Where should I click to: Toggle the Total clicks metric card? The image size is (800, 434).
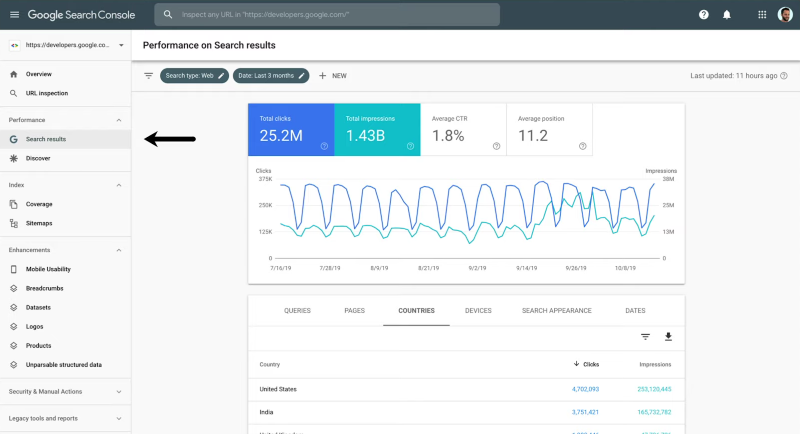[x=290, y=129]
